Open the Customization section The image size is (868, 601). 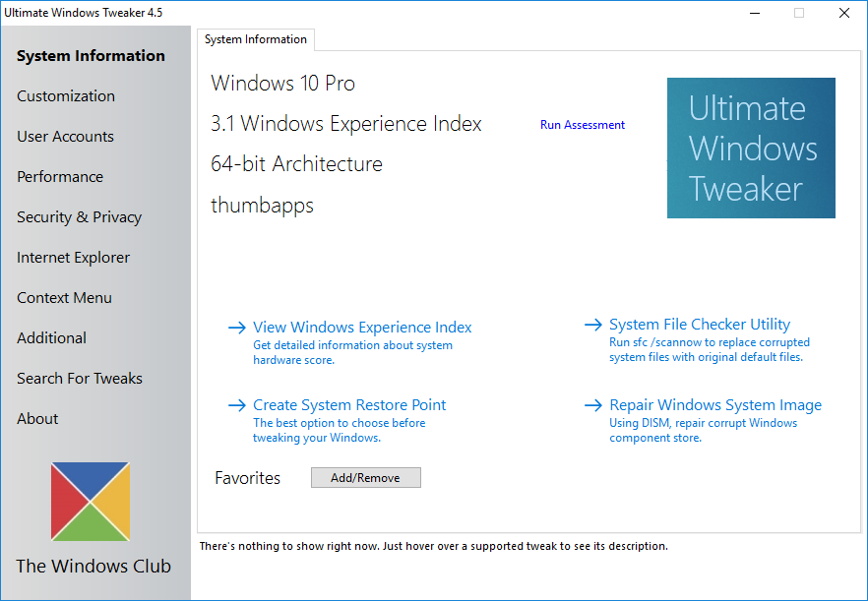point(66,96)
